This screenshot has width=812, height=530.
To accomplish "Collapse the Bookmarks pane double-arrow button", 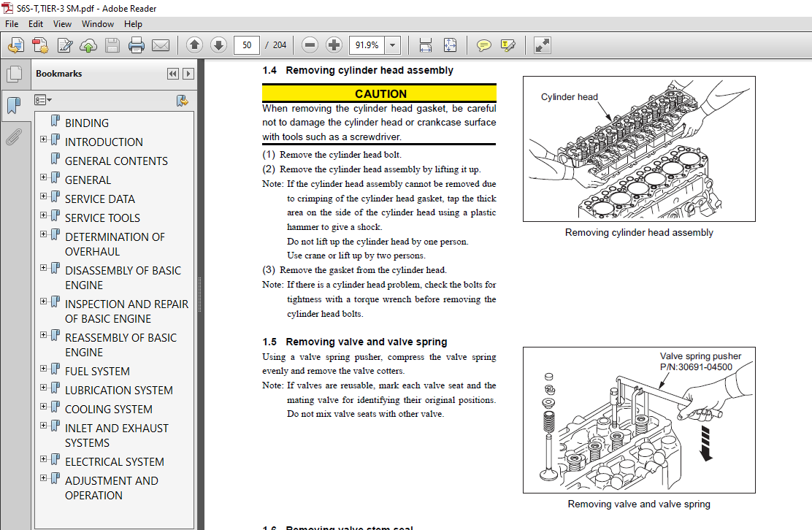I will (x=173, y=74).
